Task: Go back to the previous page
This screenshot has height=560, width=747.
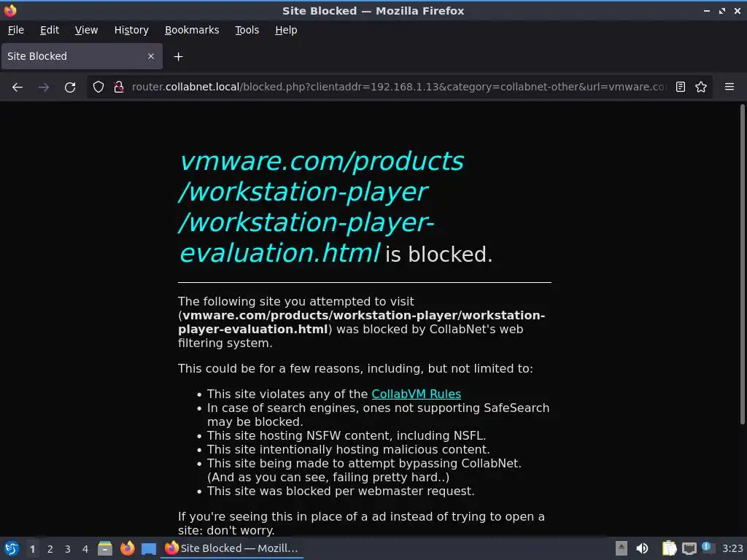Action: [18, 87]
